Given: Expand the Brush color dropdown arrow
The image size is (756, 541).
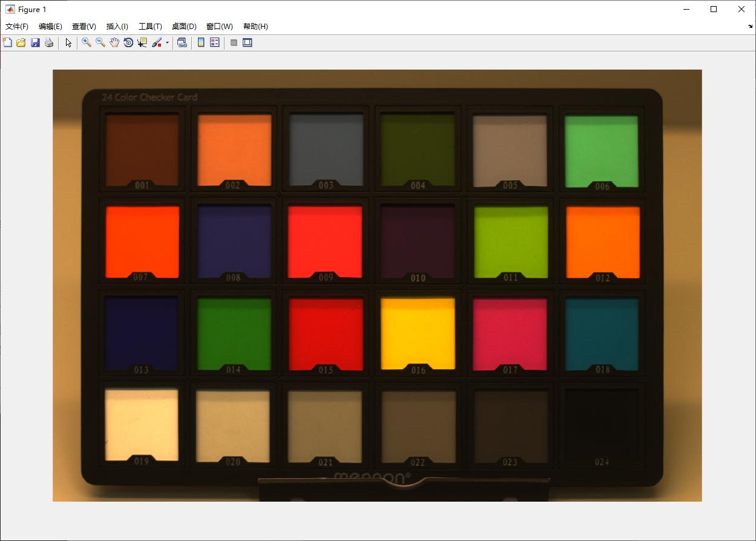Looking at the screenshot, I should (167, 43).
